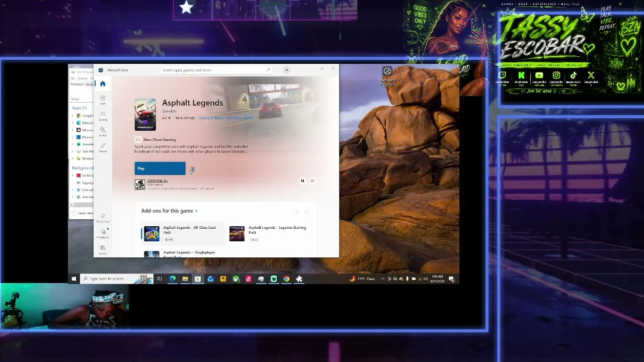Open the Legends Starting Pack add-on
This screenshot has height=362, width=644.
(x=271, y=233)
